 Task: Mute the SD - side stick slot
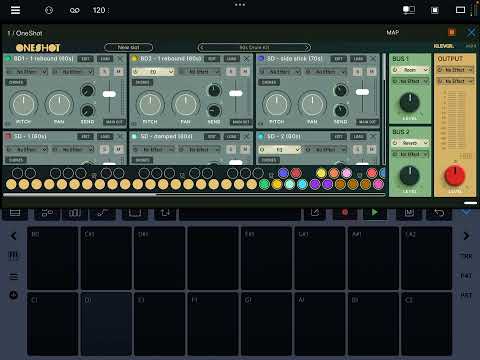click(371, 72)
